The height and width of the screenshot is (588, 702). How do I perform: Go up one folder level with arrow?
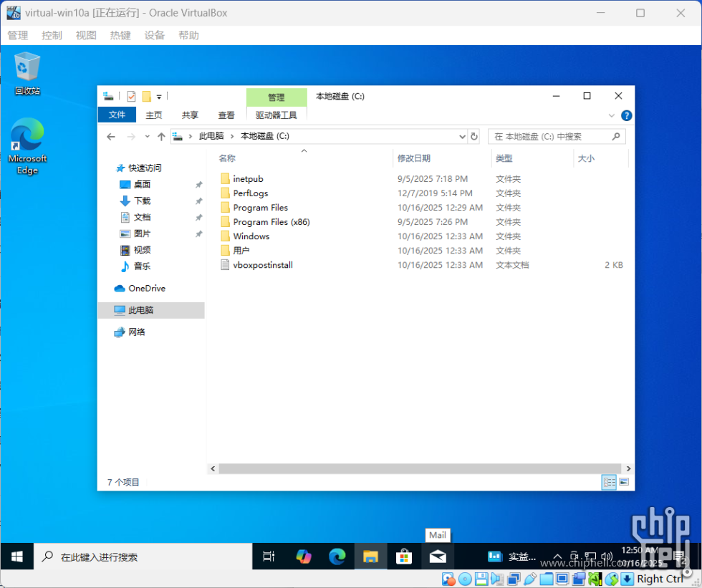[x=161, y=136]
